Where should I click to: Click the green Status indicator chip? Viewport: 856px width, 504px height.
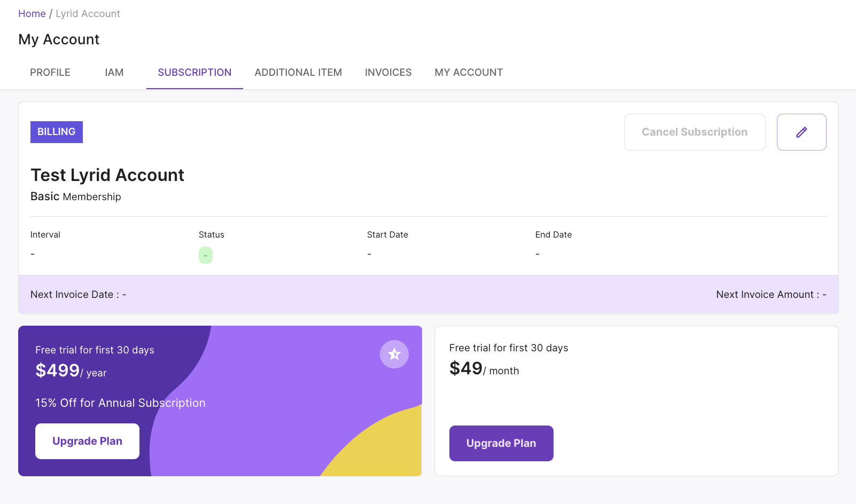tap(206, 255)
